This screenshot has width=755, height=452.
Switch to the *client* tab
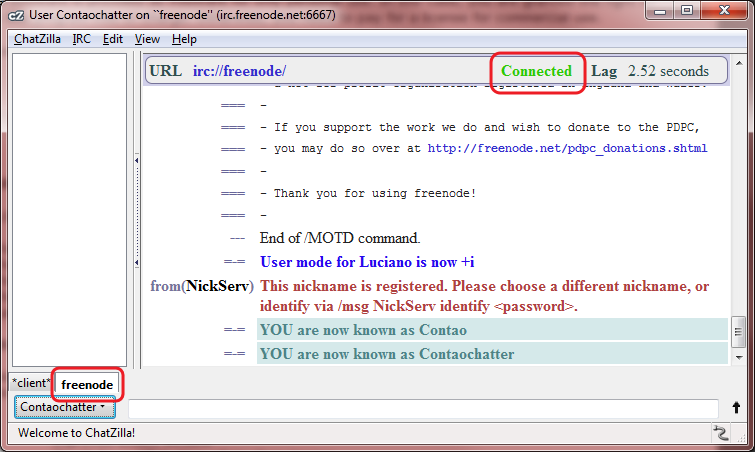(x=30, y=383)
